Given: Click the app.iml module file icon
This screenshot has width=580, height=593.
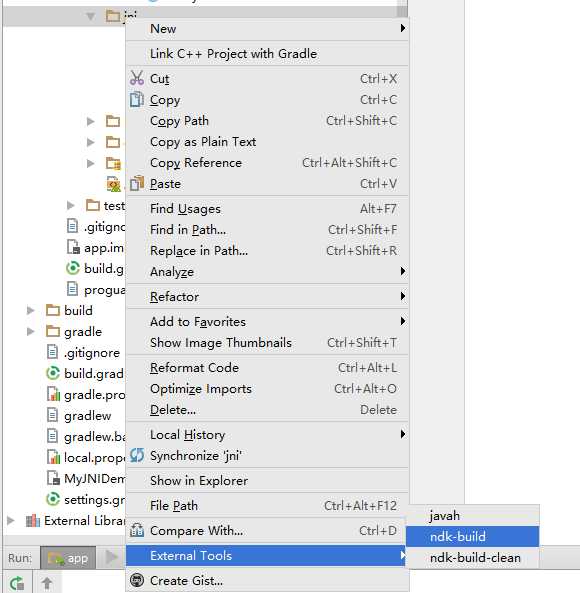Looking at the screenshot, I should [x=73, y=247].
